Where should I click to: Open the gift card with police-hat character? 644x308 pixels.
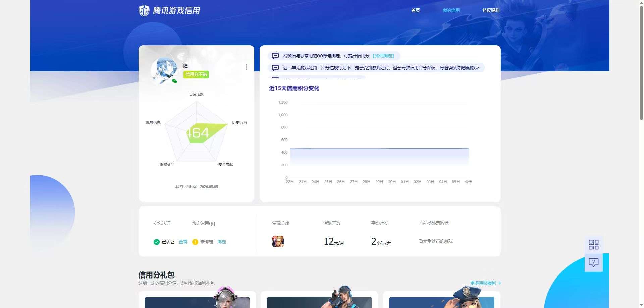pyautogui.click(x=442, y=299)
